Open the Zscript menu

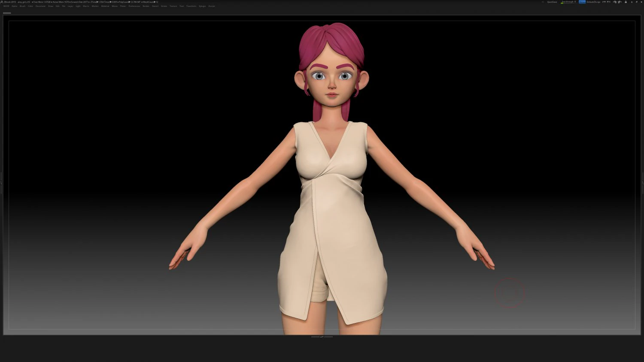tap(211, 6)
